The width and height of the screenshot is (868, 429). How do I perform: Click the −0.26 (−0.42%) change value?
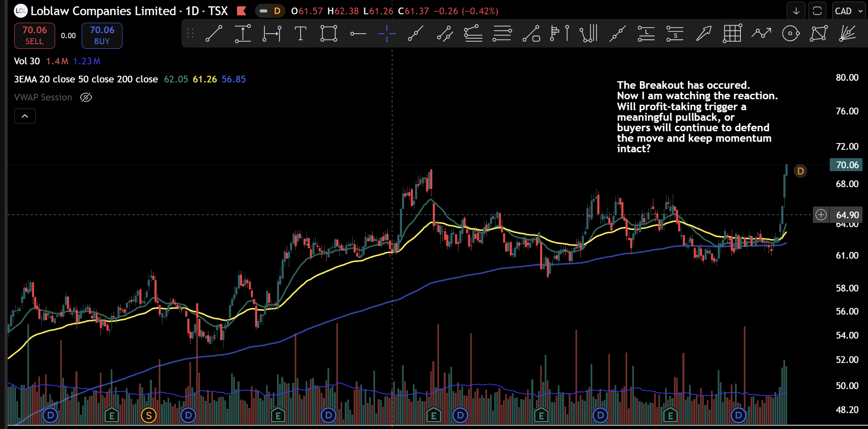click(x=466, y=11)
